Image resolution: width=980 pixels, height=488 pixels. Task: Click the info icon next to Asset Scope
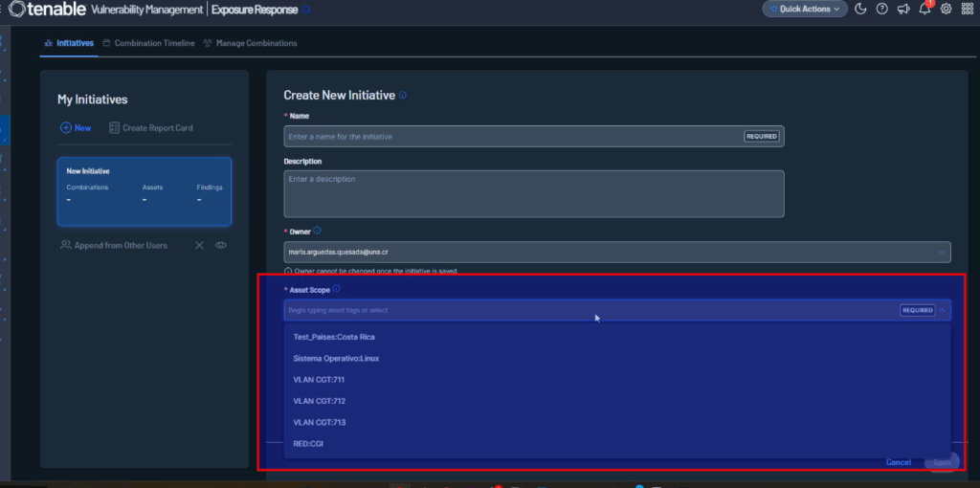tap(337, 289)
